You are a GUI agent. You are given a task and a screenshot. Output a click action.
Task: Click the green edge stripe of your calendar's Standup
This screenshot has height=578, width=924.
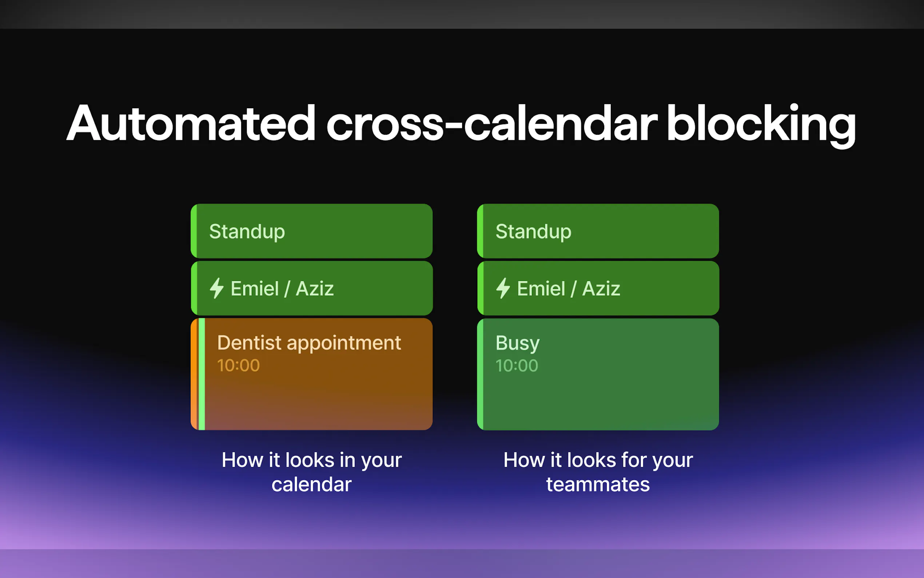click(194, 231)
